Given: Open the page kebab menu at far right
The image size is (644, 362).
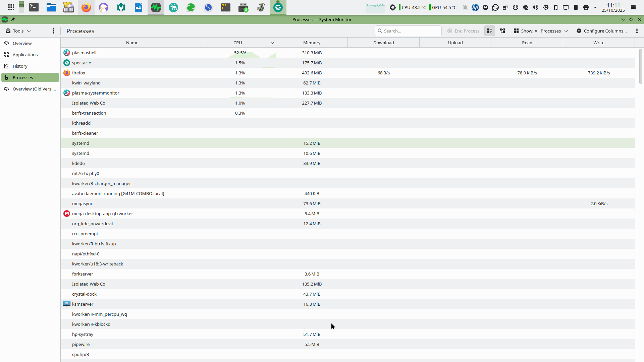Looking at the screenshot, I should (x=637, y=31).
